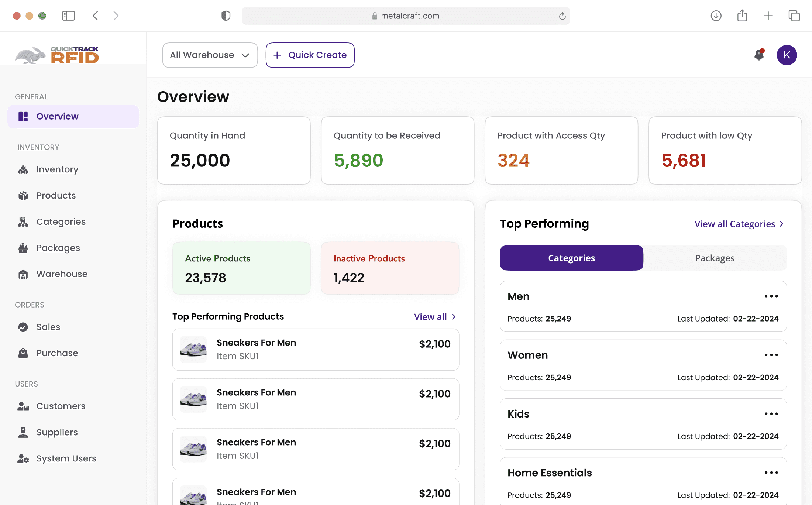
Task: Open the Kids category three-dot menu
Action: 771,414
